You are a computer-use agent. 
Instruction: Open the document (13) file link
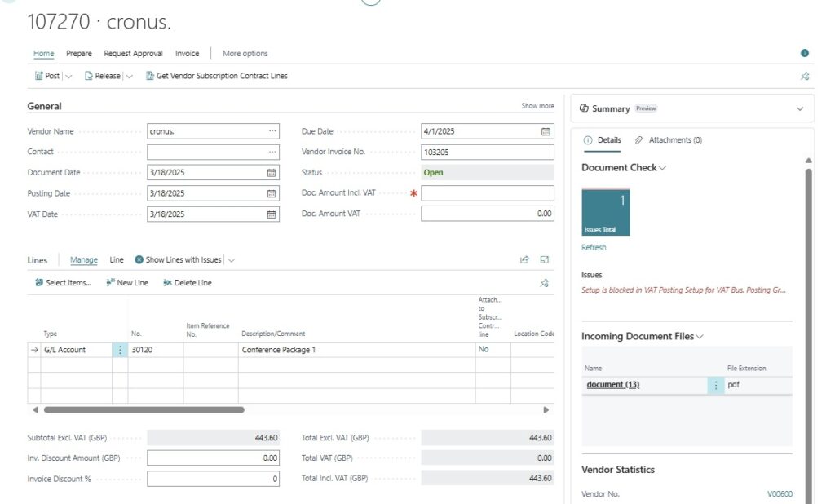click(x=611, y=385)
